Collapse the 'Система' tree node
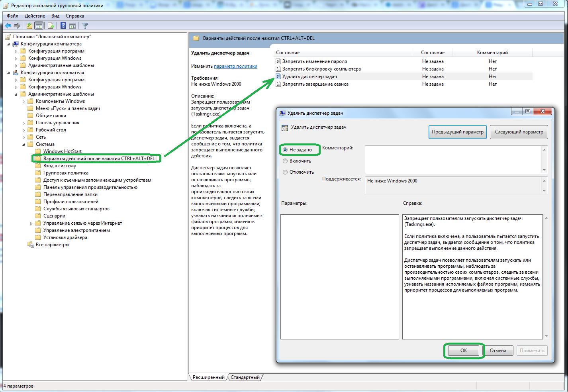 (24, 145)
